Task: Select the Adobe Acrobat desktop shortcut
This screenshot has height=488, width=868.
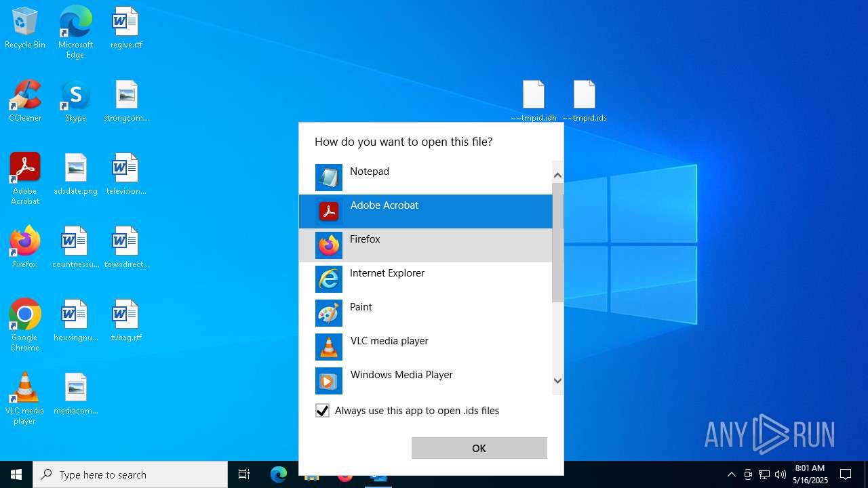Action: coord(25,179)
